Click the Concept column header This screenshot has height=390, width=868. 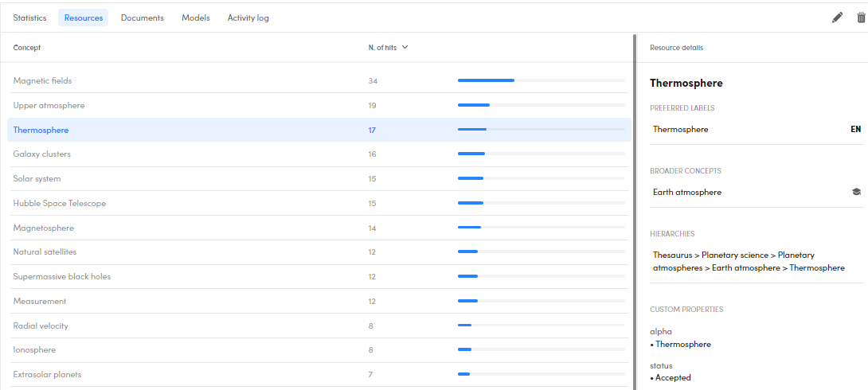click(x=27, y=48)
